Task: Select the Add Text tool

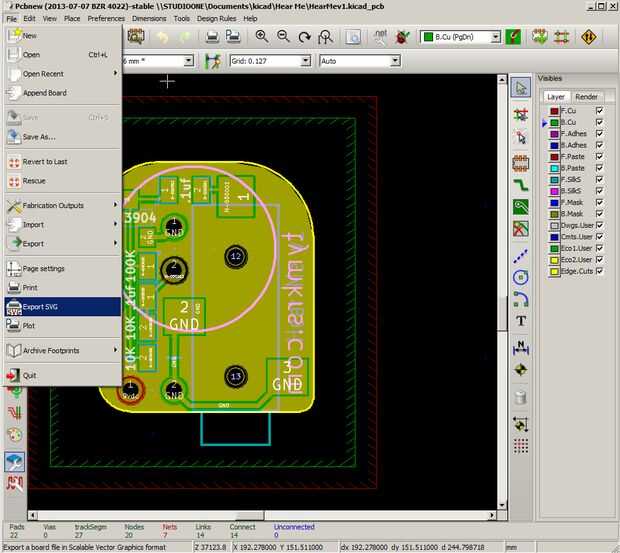Action: [x=520, y=321]
